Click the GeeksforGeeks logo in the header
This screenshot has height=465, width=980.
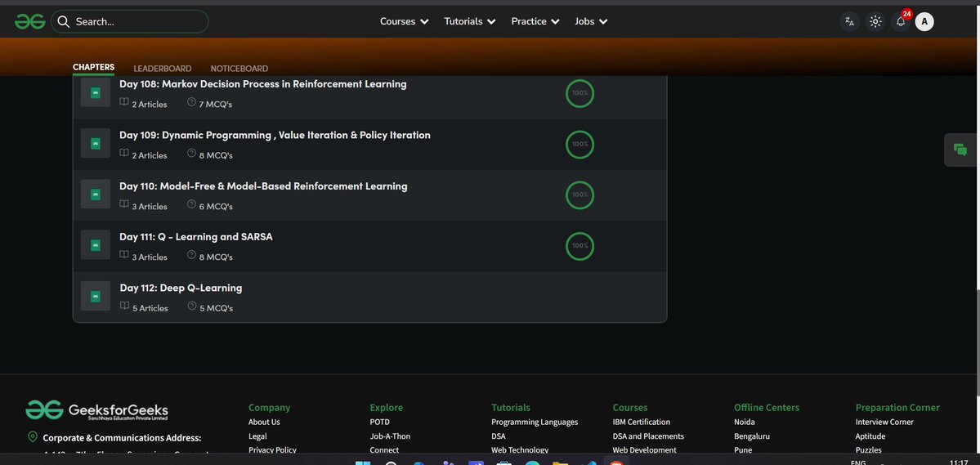coord(30,21)
